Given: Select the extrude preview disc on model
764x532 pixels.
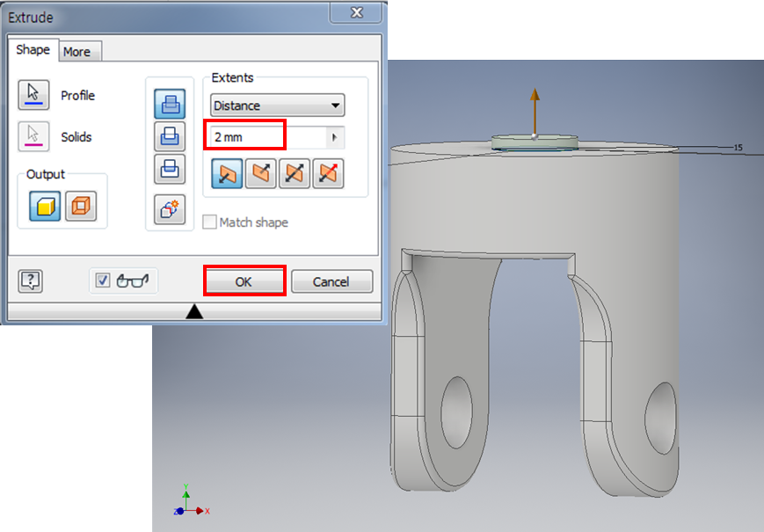Looking at the screenshot, I should [535, 142].
